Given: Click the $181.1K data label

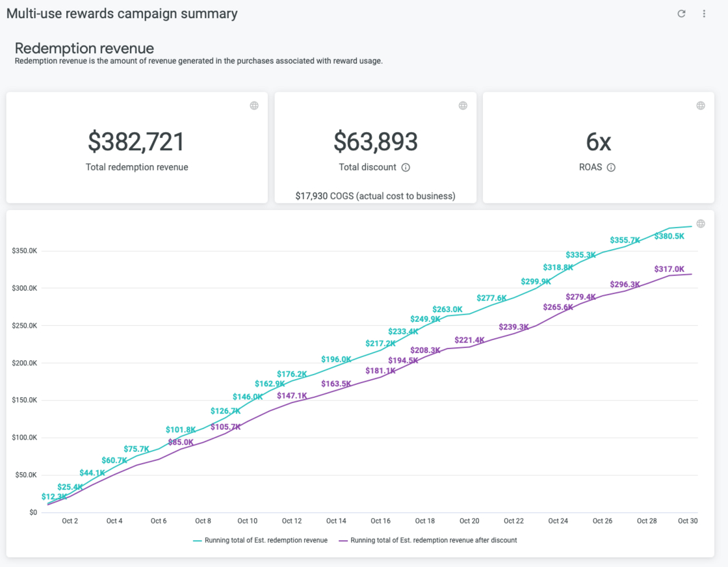Looking at the screenshot, I should (x=381, y=371).
